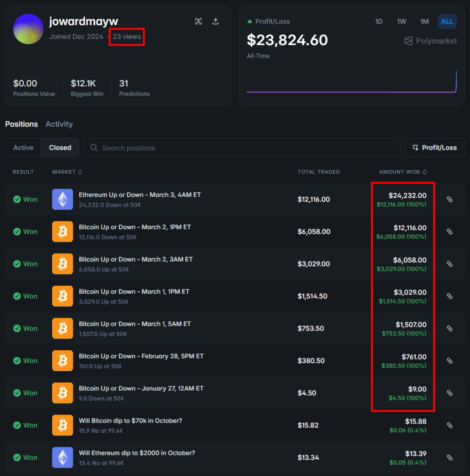Click Ethereum logo in dip to $2000 row
Viewport: 470px width, 476px height.
click(x=63, y=457)
